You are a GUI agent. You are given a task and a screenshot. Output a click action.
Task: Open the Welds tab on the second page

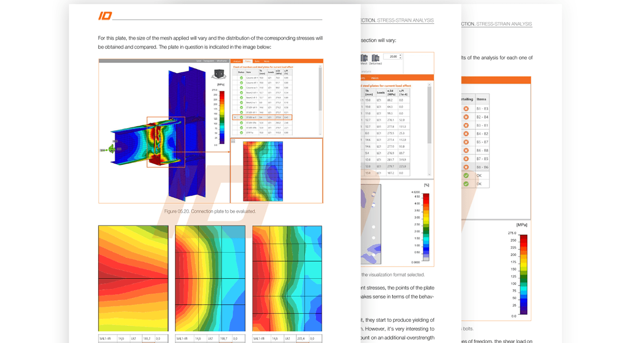(x=375, y=78)
